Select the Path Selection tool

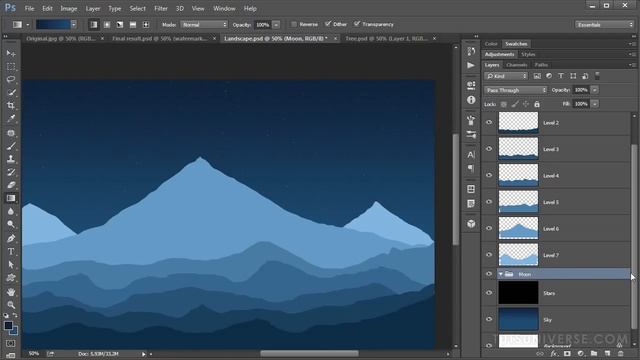coord(11,264)
